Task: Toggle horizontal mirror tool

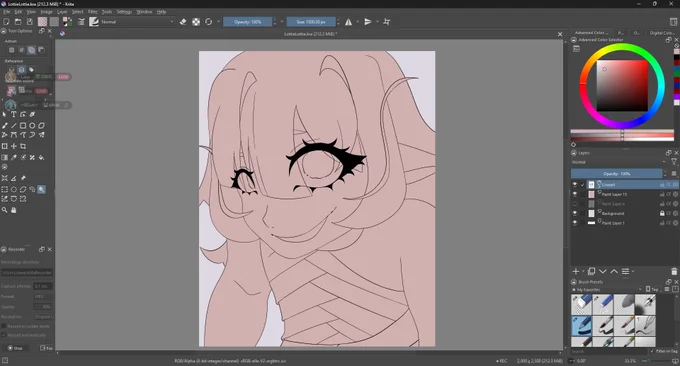Action: tap(348, 21)
